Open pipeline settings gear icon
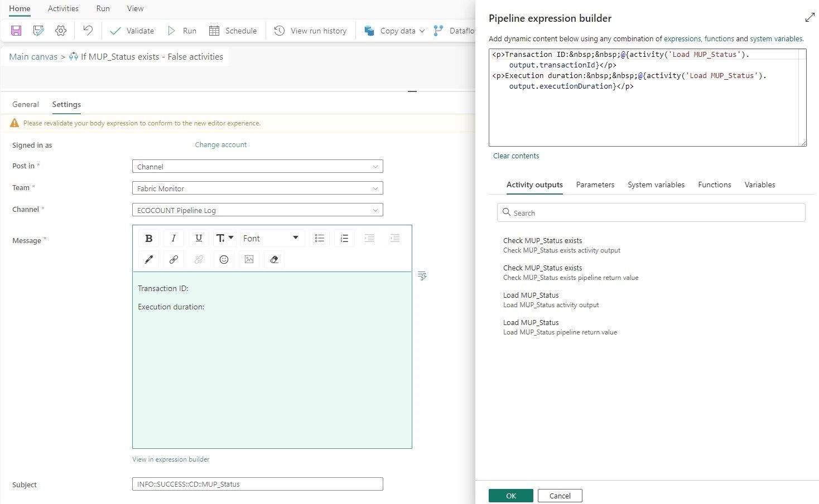The image size is (819, 504). [61, 31]
